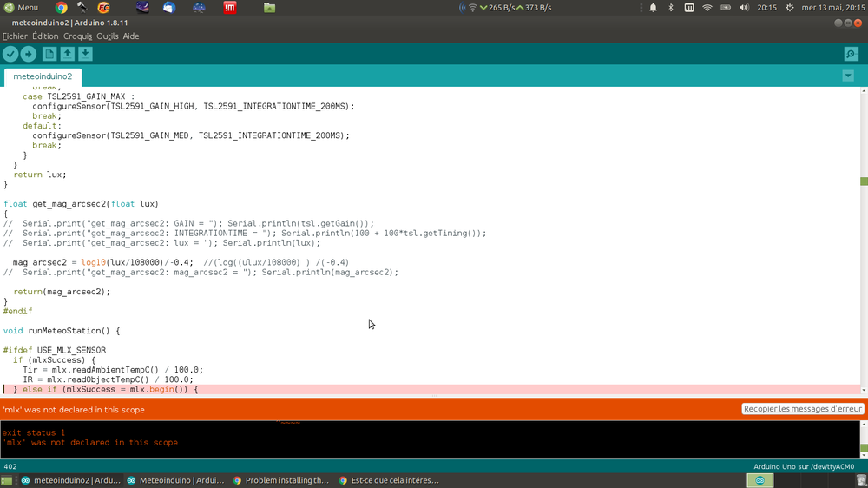Open the notifications bell in system tray
The image size is (868, 488).
point(654,7)
